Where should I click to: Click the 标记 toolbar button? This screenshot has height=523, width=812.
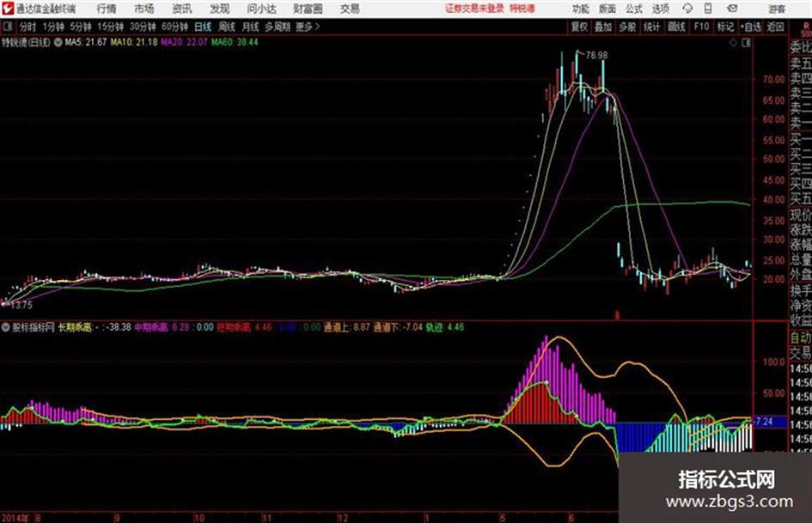coord(725,27)
